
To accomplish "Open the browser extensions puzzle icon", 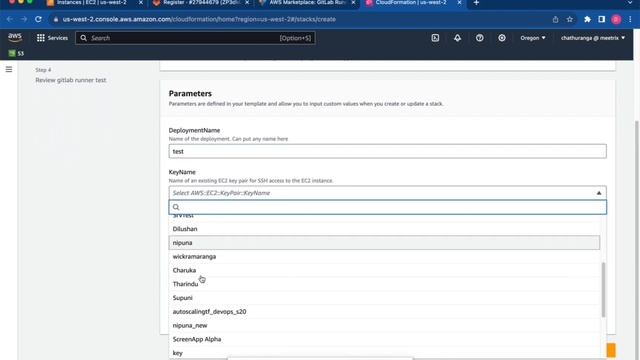I will (x=587, y=19).
